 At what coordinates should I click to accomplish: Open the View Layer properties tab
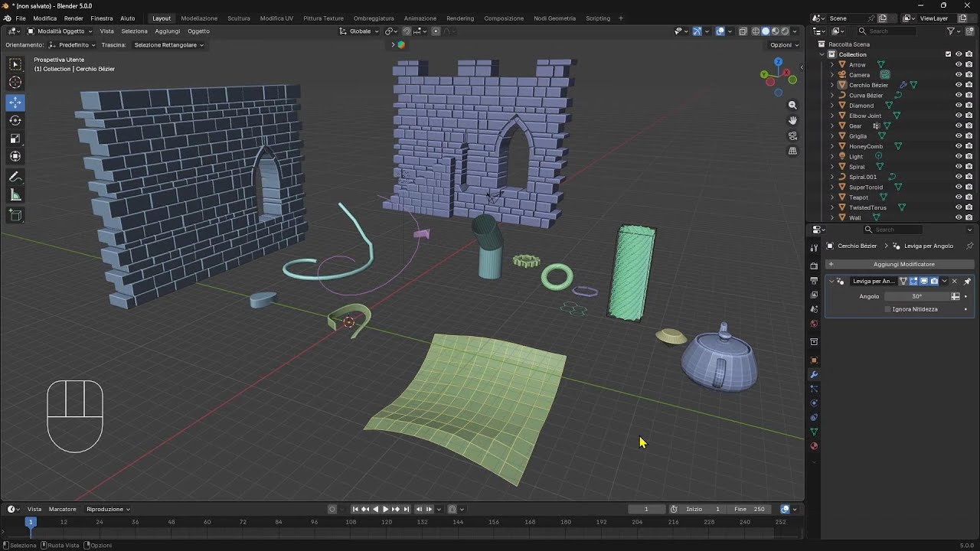[814, 295]
